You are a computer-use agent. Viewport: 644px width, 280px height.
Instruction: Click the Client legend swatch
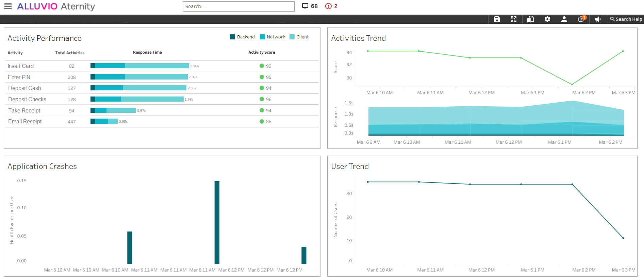pyautogui.click(x=292, y=37)
